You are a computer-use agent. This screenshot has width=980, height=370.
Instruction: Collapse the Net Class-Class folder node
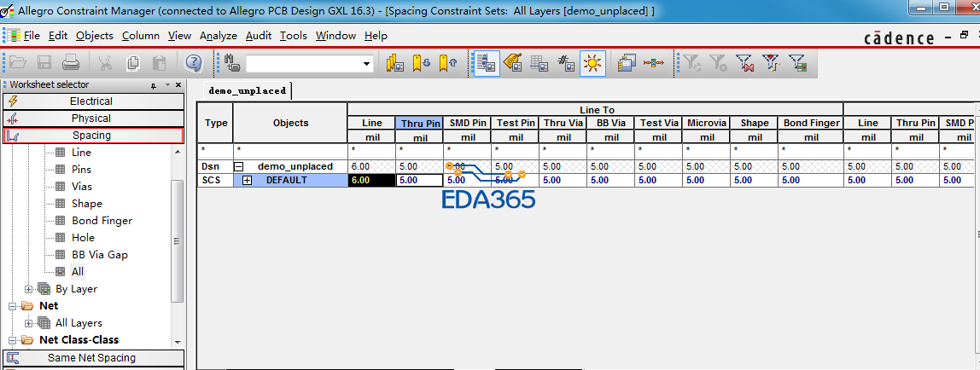tap(12, 340)
